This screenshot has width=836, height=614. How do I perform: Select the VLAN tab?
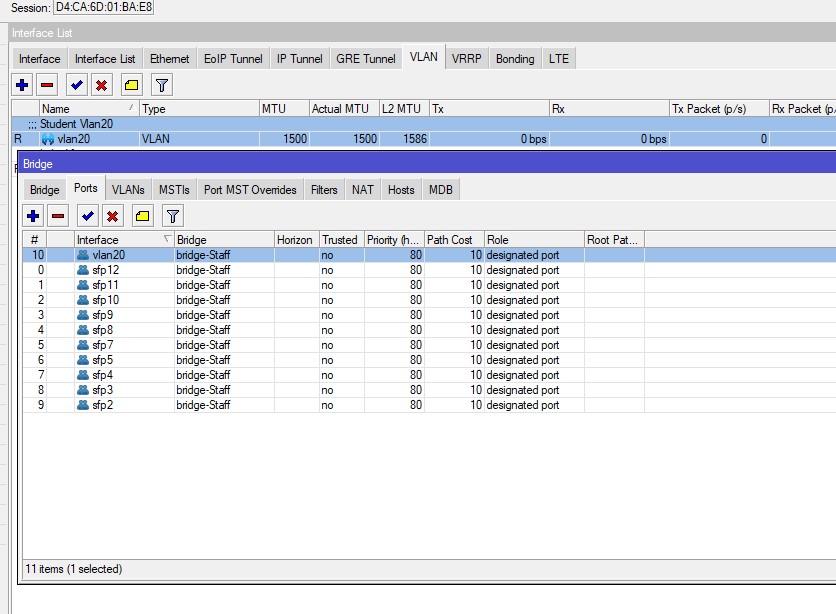coord(424,57)
